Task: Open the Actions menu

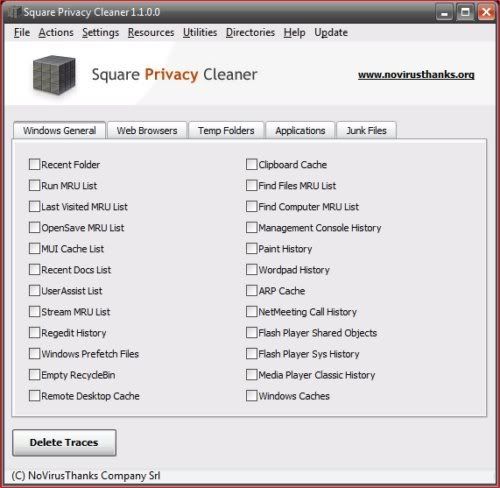Action: coord(56,33)
